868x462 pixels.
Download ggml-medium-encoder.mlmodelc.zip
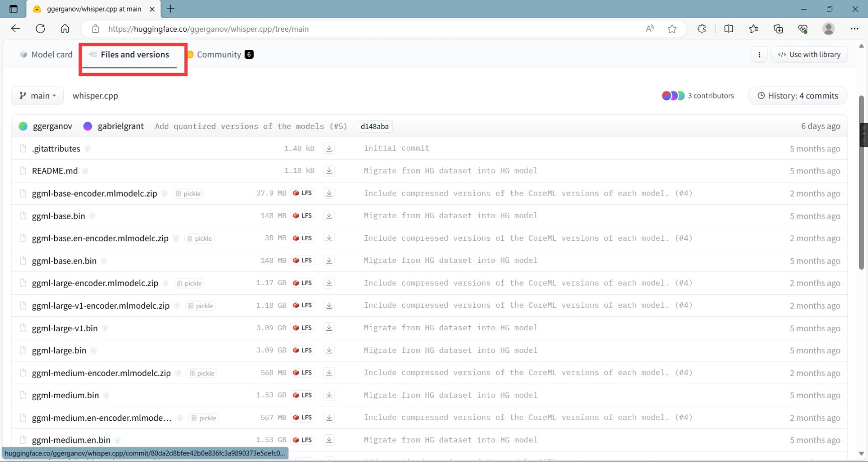(x=329, y=373)
